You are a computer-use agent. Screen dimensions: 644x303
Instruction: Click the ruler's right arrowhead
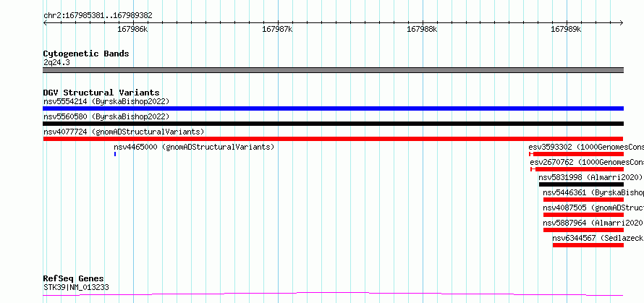pyautogui.click(x=622, y=23)
